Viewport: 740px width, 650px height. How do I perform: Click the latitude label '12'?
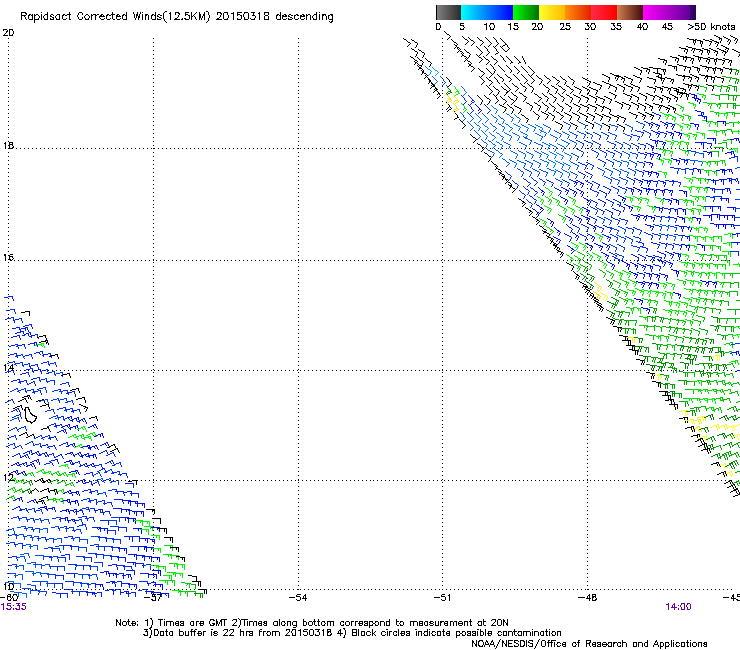tap(8, 478)
